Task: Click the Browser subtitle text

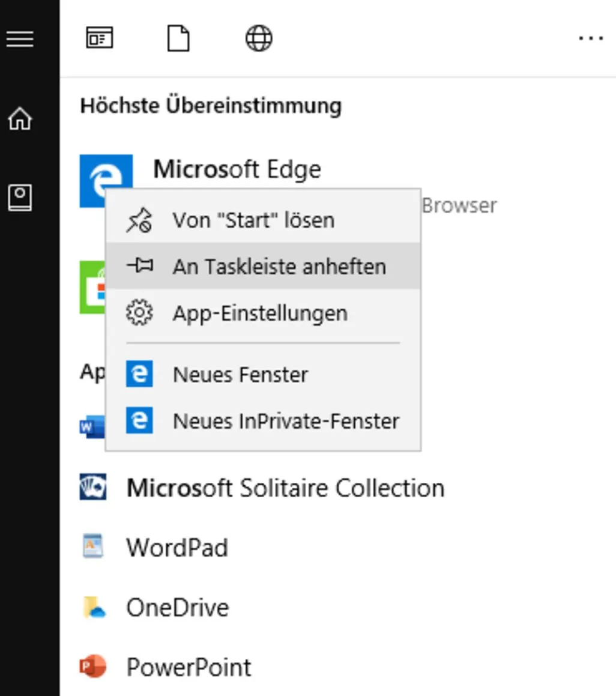Action: 459,205
